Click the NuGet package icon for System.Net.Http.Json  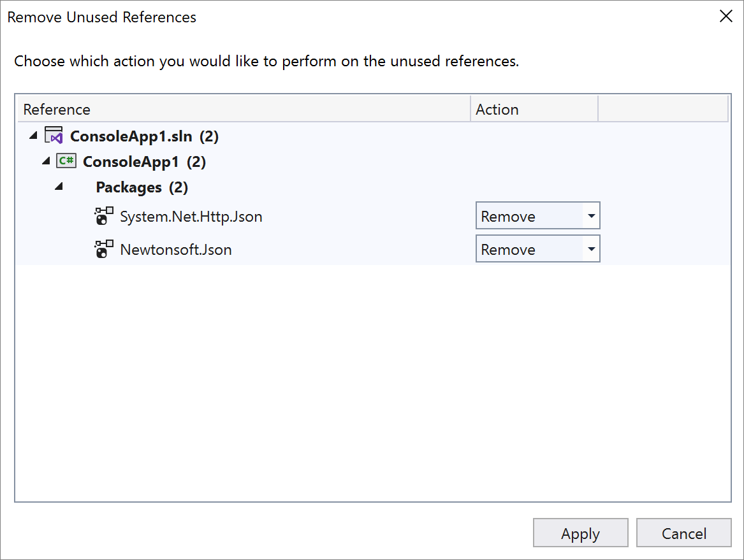(103, 215)
